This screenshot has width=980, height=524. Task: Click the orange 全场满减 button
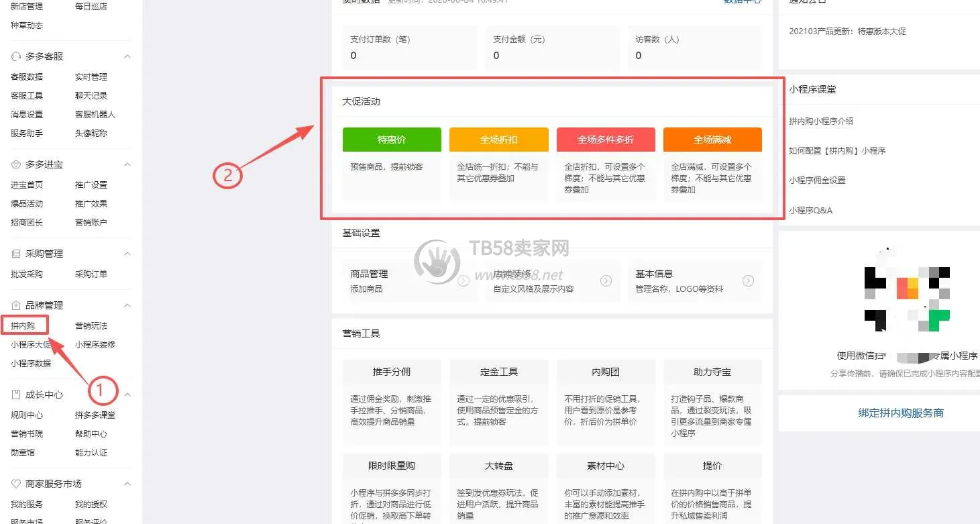coord(712,140)
